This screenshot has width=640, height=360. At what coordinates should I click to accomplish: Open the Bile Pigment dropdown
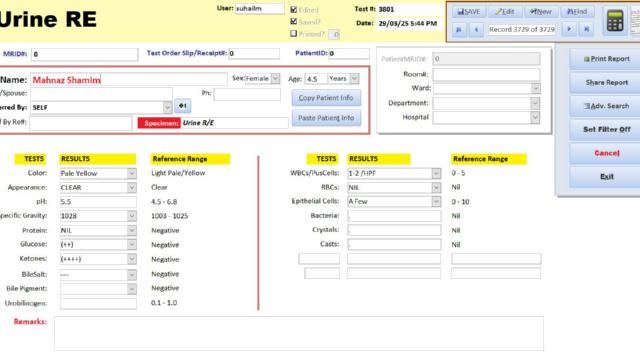(131, 289)
